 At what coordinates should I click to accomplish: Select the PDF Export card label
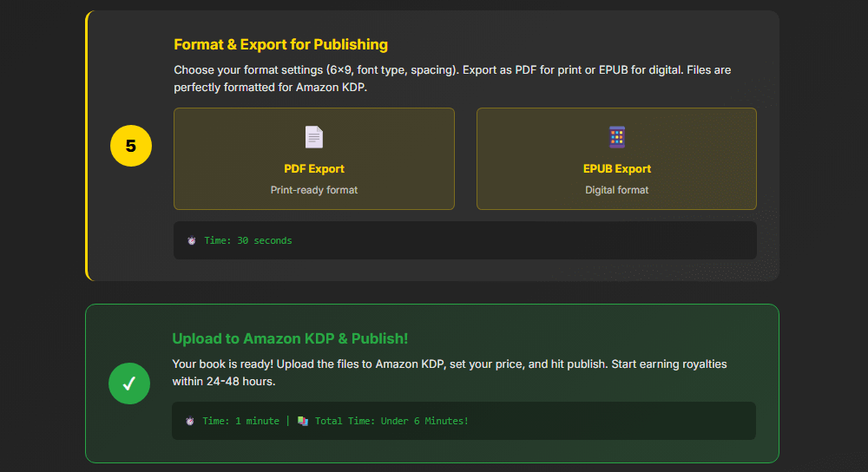(x=314, y=169)
